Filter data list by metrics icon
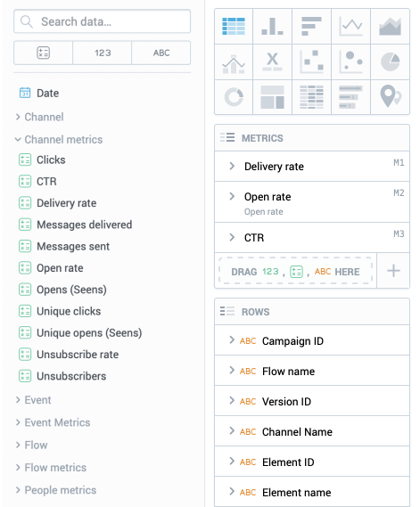Screen dimensions: 420x507 click(x=44, y=53)
